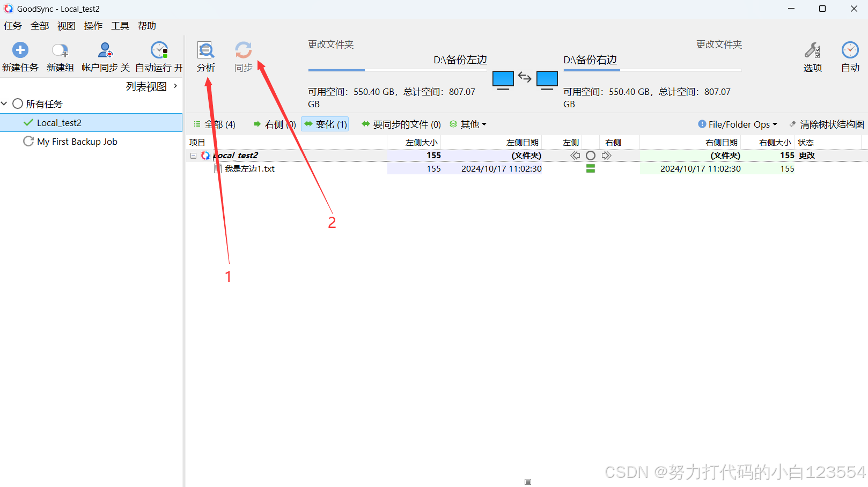Click the 右侧大小 column header
The image size is (868, 487).
coord(775,142)
